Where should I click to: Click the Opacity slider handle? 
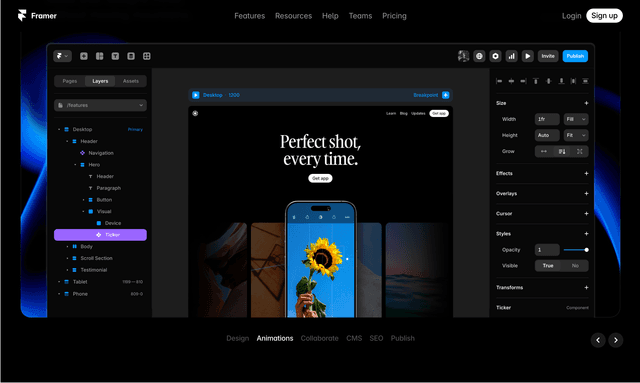click(586, 249)
